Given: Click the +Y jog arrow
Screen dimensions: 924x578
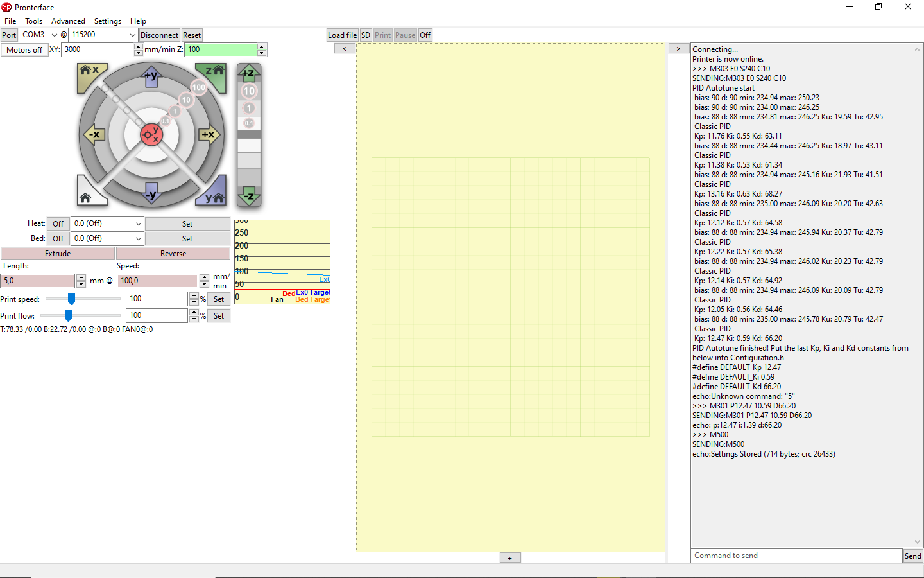Looking at the screenshot, I should tap(151, 76).
